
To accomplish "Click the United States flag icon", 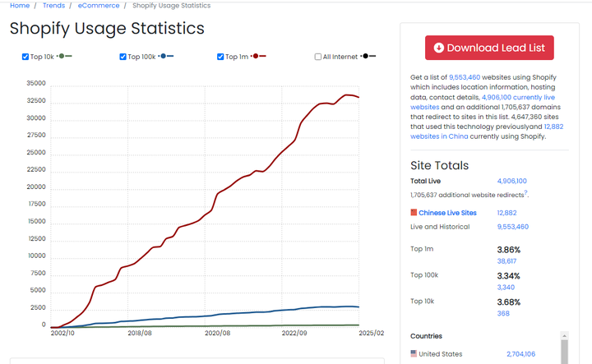I will (x=414, y=353).
